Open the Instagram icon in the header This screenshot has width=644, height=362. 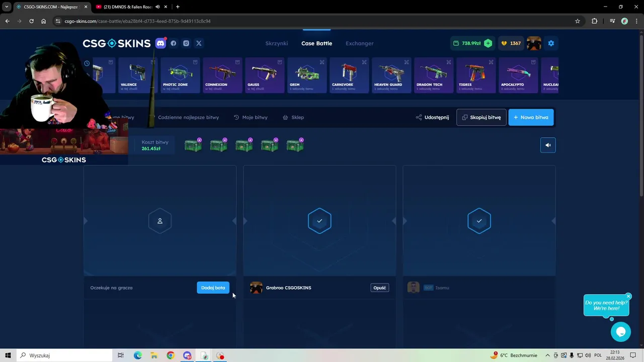tap(186, 43)
